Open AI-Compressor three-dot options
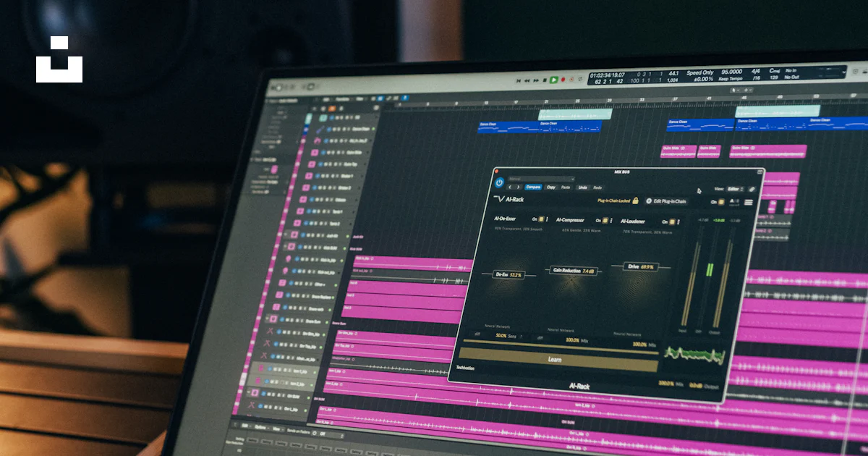Screen dimensions: 868x456 coord(611,221)
